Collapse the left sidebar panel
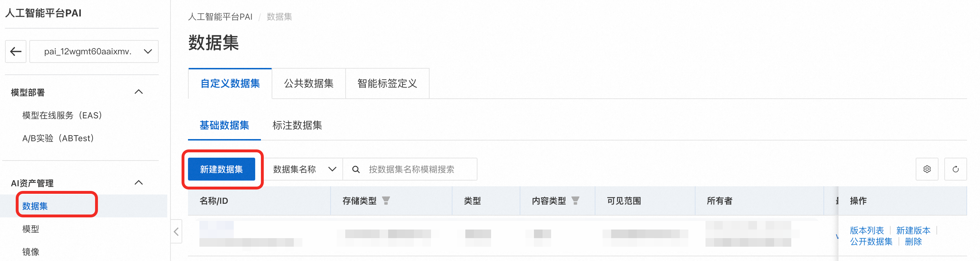The image size is (980, 261). pos(176,231)
